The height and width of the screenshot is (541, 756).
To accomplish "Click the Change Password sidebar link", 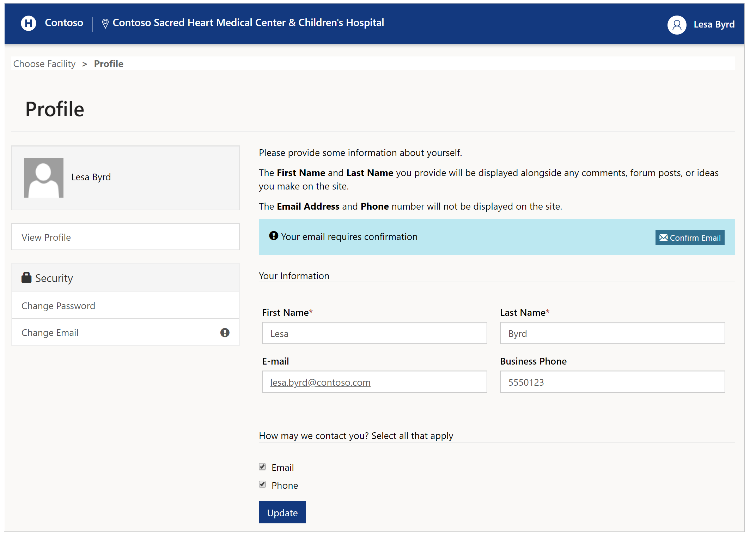I will coord(59,305).
